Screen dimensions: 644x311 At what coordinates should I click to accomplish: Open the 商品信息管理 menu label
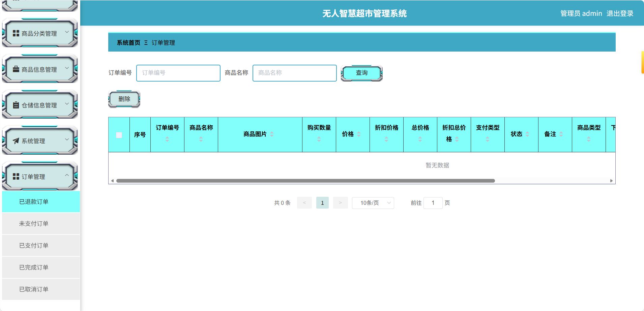tap(39, 69)
